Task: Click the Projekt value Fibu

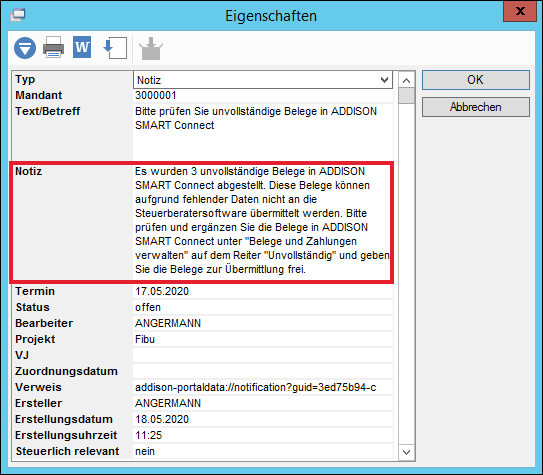Action: pyautogui.click(x=145, y=339)
